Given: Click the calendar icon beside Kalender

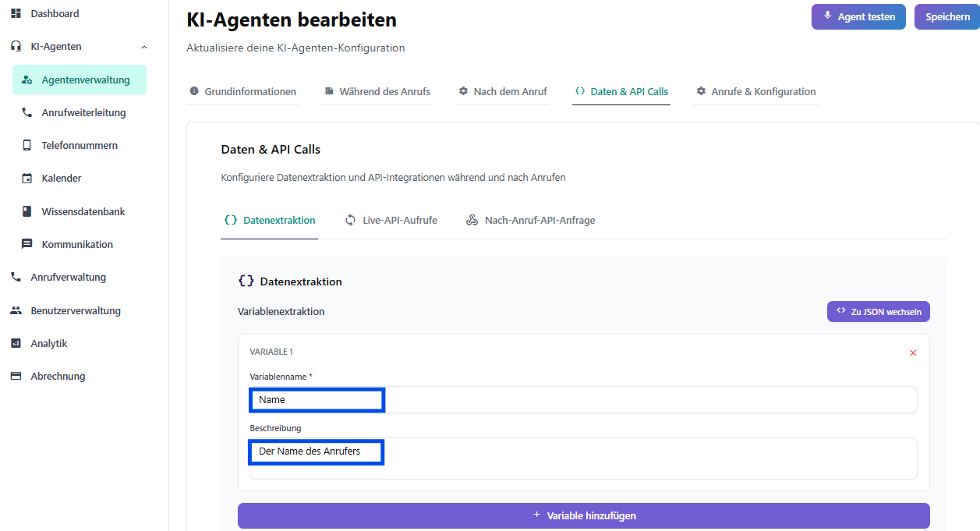Looking at the screenshot, I should click(x=27, y=179).
